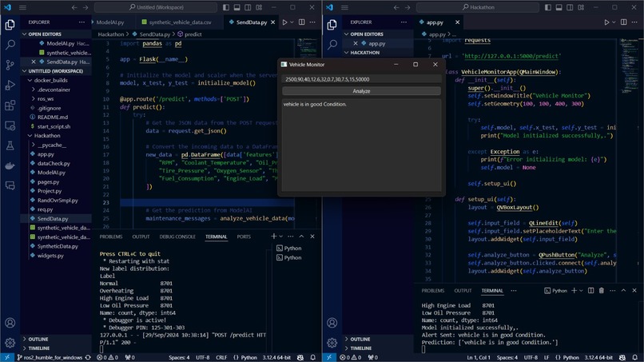Open Remote Explorer in left window activity bar

(x=10, y=125)
